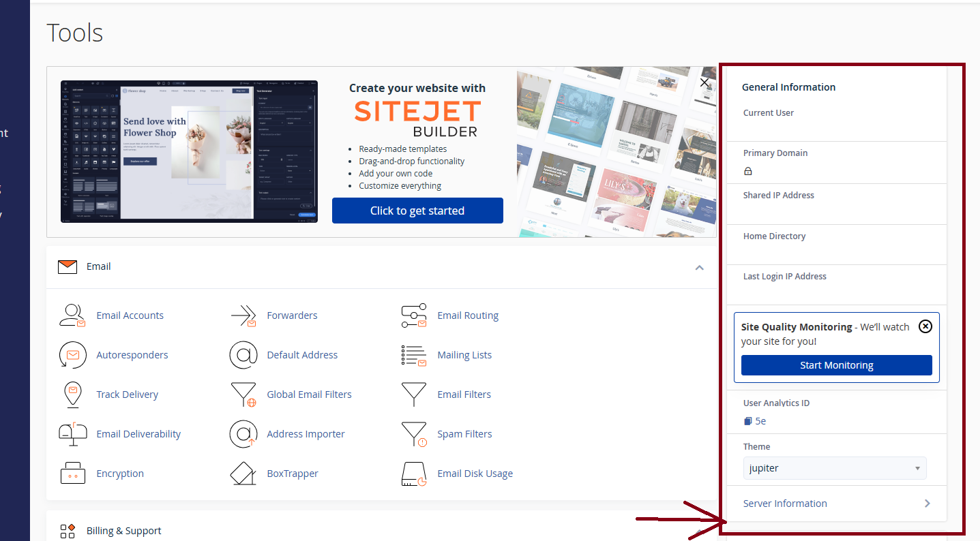Image resolution: width=980 pixels, height=541 pixels.
Task: Open the Theme dropdown showing jupiter
Action: pos(835,468)
